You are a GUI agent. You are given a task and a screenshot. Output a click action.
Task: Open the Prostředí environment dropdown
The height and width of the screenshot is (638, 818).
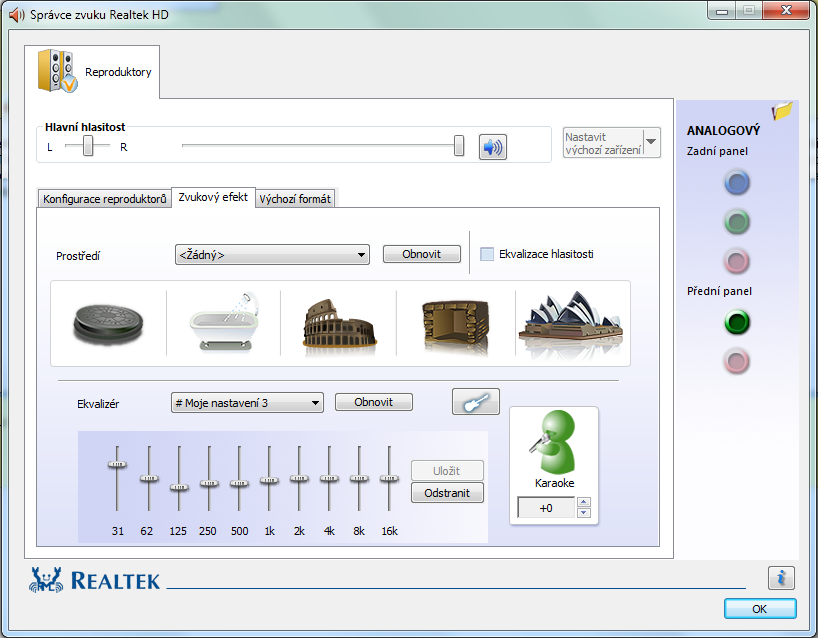point(272,255)
